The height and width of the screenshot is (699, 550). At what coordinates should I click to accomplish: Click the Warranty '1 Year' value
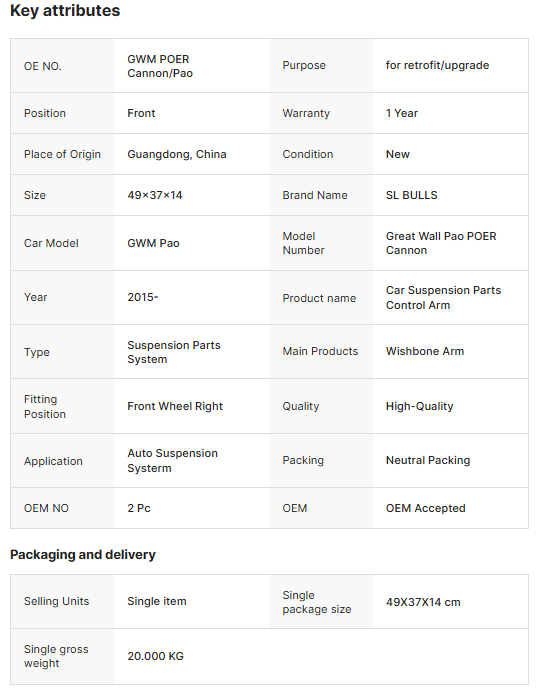click(x=402, y=113)
